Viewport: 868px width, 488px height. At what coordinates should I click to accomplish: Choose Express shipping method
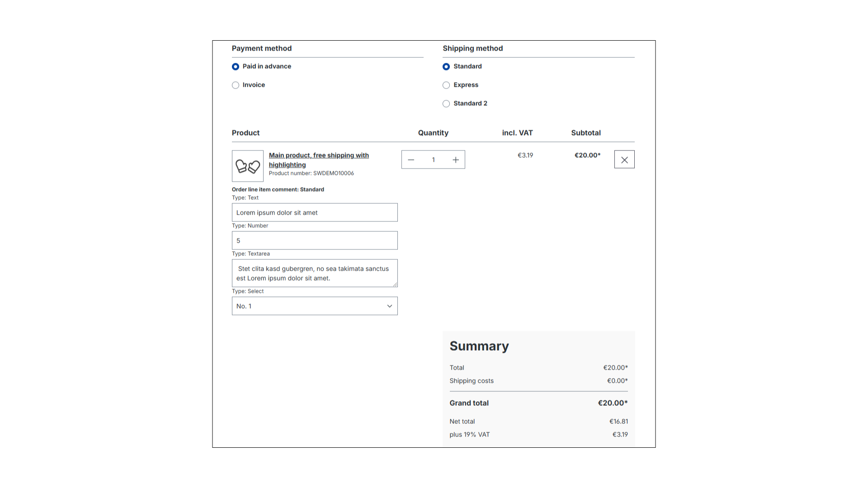[x=446, y=85]
